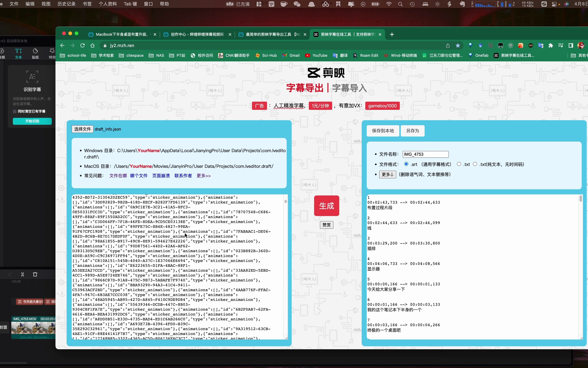Viewport: 588px width, 368px height.
Task: Open the browser home page icon
Action: 92,45
